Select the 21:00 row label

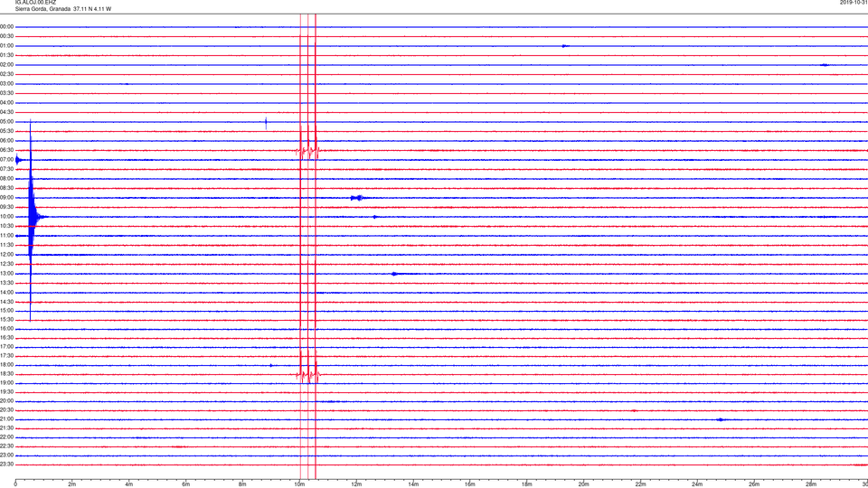point(6,418)
